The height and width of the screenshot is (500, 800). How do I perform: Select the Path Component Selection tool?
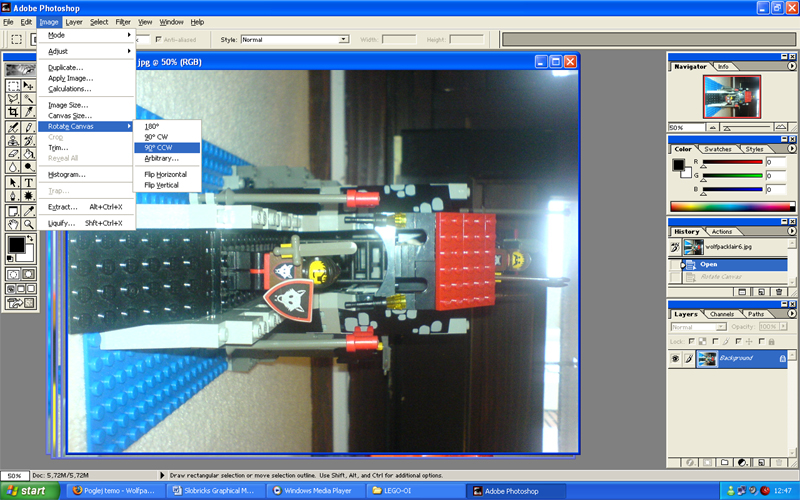(x=13, y=182)
